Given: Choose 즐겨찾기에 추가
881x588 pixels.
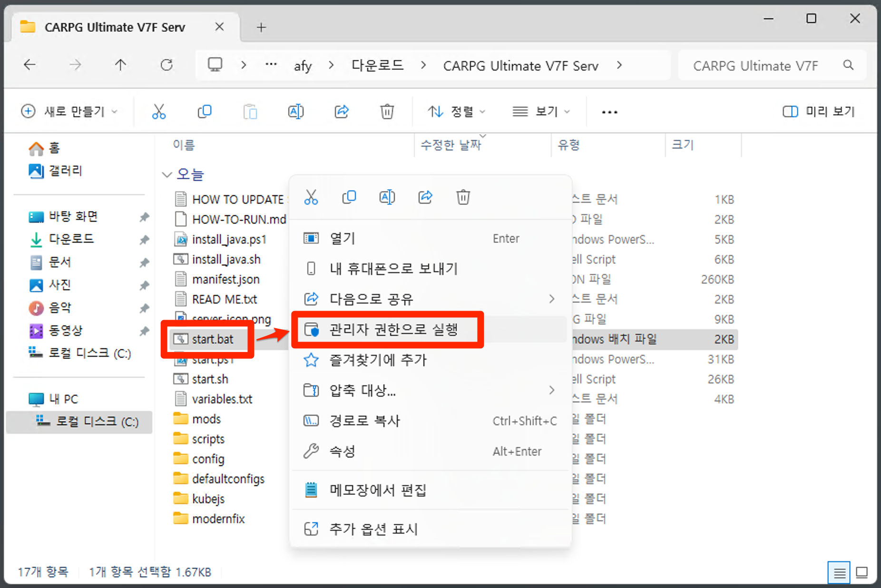Looking at the screenshot, I should coord(430,360).
